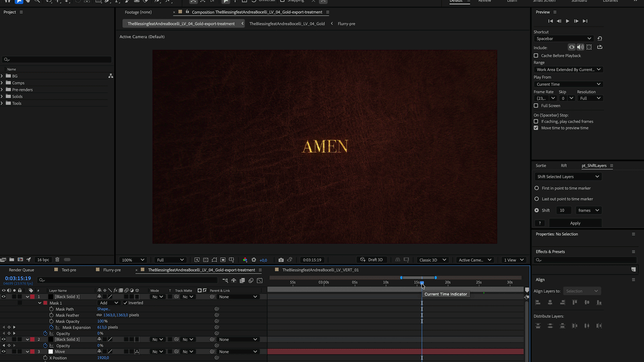Viewport: 644px width, 362px height.
Task: Uncheck the Inverted mask checkbox
Action: tap(125, 303)
